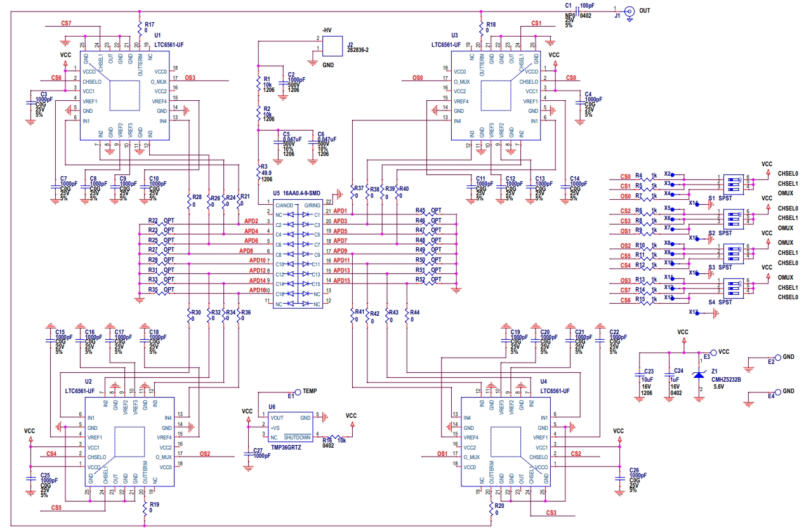Click the Z1 CMHZ5232B zener diode symbol
The image size is (804, 532).
pos(699,375)
